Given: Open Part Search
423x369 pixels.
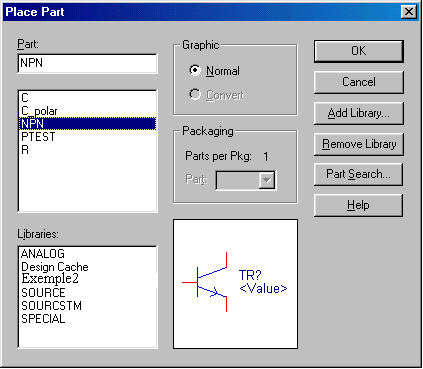Looking at the screenshot, I should pos(359,174).
